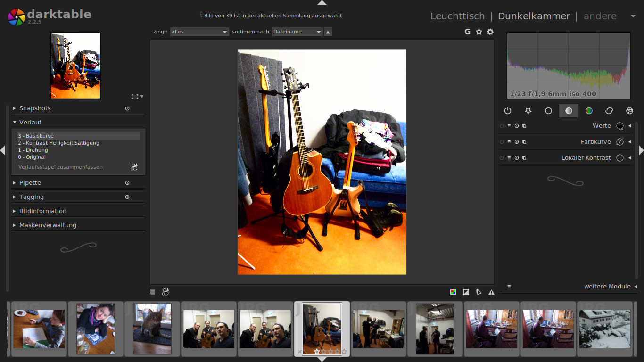
Task: Enable Lokaler Kontrast module power switch
Action: (502, 158)
